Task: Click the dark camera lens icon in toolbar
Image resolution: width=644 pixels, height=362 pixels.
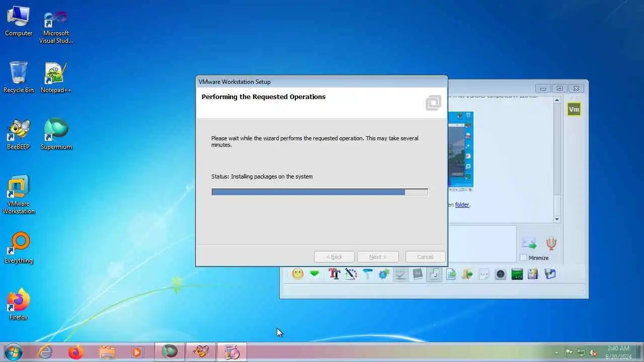Action: 501,274
